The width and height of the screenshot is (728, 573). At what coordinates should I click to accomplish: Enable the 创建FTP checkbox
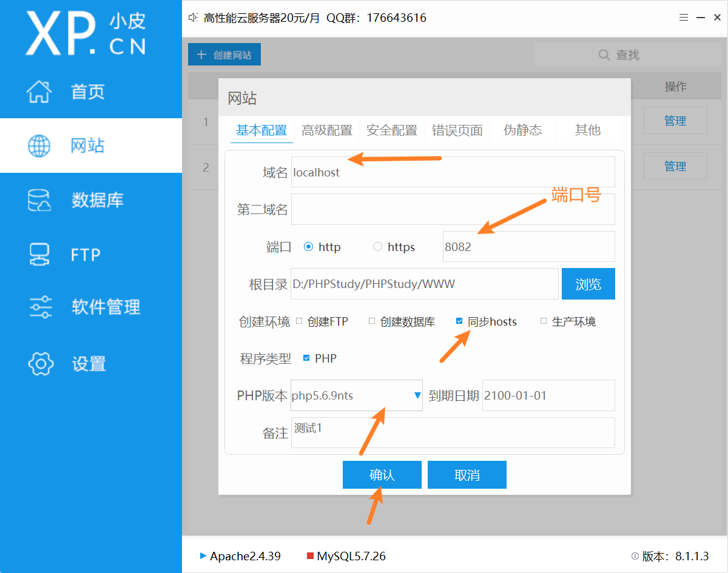(299, 321)
